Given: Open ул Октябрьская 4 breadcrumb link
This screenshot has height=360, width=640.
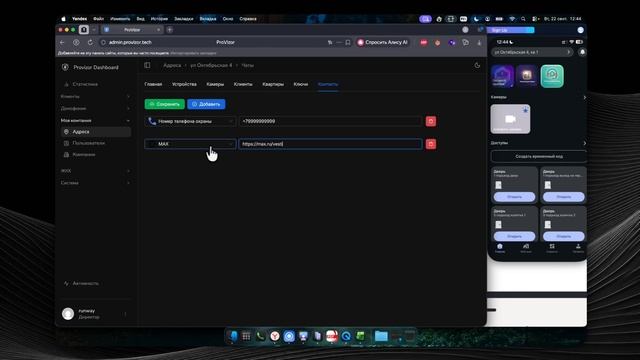Looking at the screenshot, I should pos(211,65).
